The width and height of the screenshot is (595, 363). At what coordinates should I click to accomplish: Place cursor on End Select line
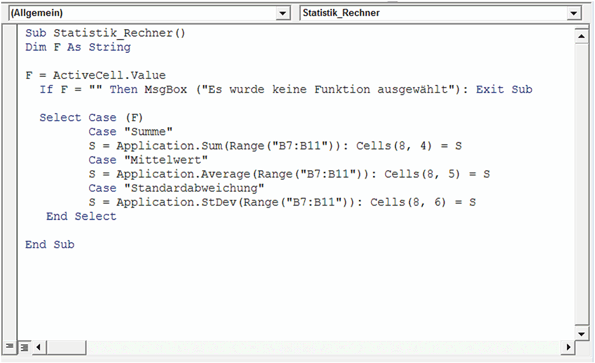81,216
